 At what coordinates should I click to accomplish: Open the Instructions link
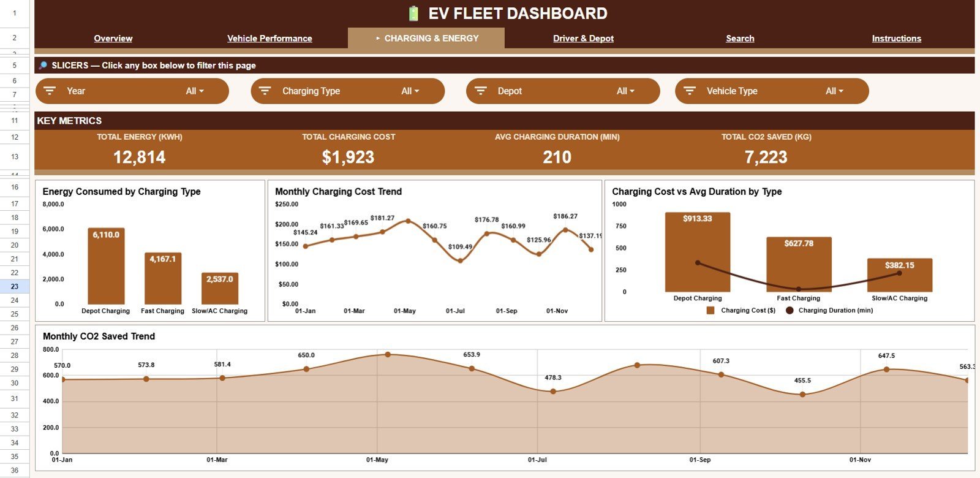pyautogui.click(x=897, y=38)
